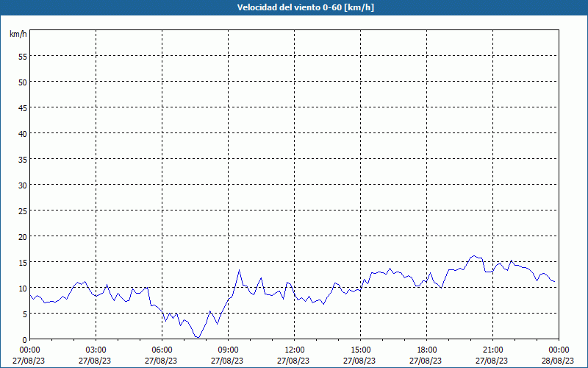The image size is (588, 368).
Task: Click the '10' y-axis label
Action: (x=23, y=290)
